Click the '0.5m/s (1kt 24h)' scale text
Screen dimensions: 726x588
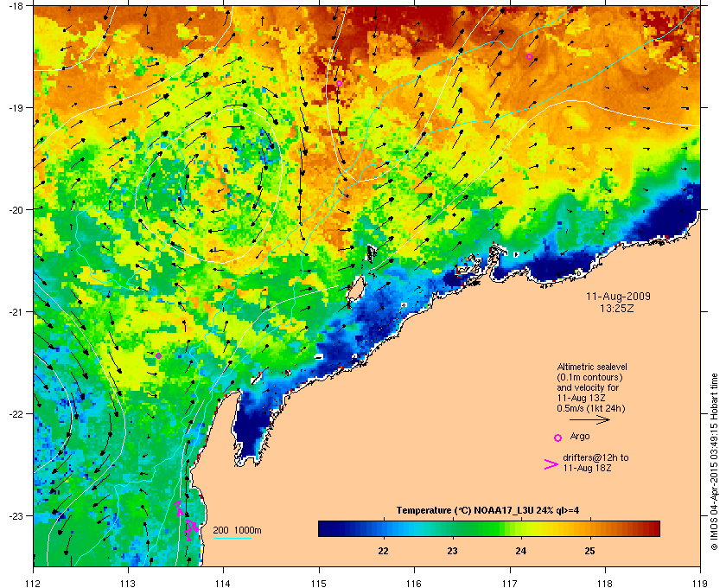tap(591, 409)
